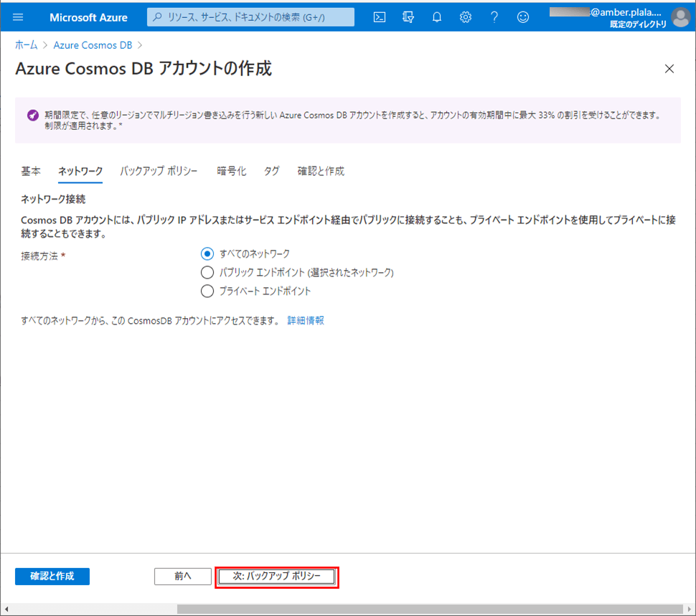696x616 pixels.
Task: Select プライベート エンドポイント radio button
Action: 207,291
